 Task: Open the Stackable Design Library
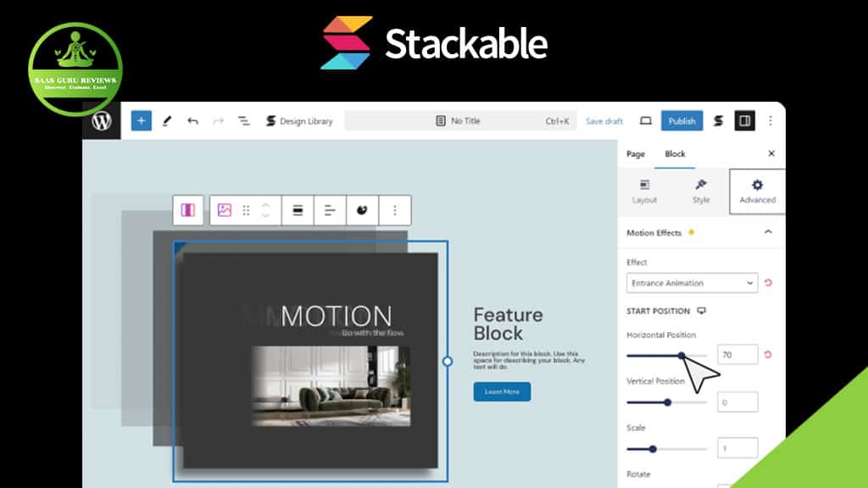pos(299,120)
